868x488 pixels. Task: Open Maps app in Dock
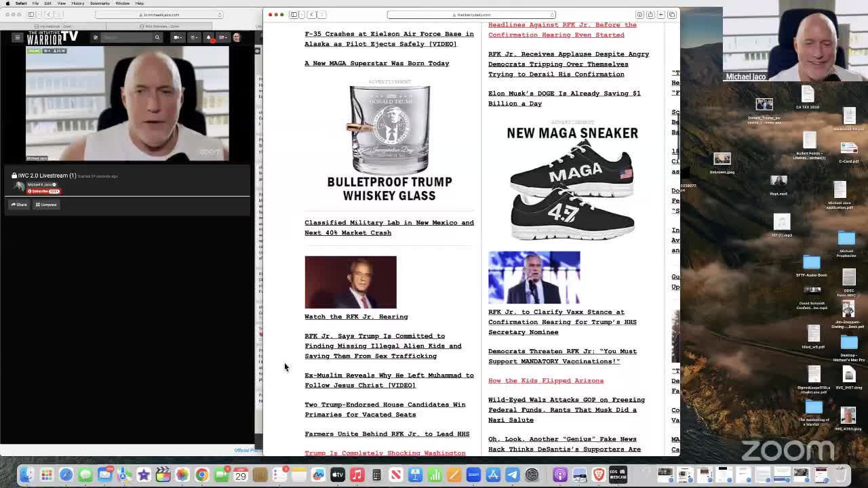[x=124, y=475]
